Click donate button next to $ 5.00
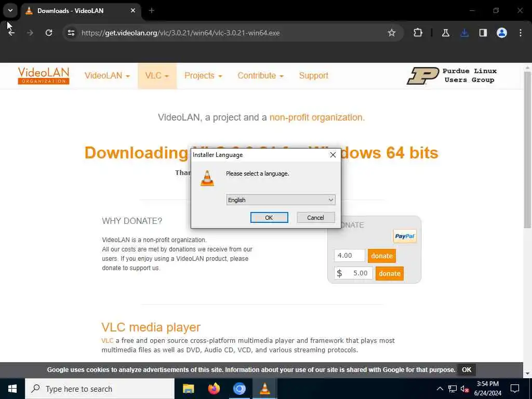The width and height of the screenshot is (532, 399). (390, 273)
